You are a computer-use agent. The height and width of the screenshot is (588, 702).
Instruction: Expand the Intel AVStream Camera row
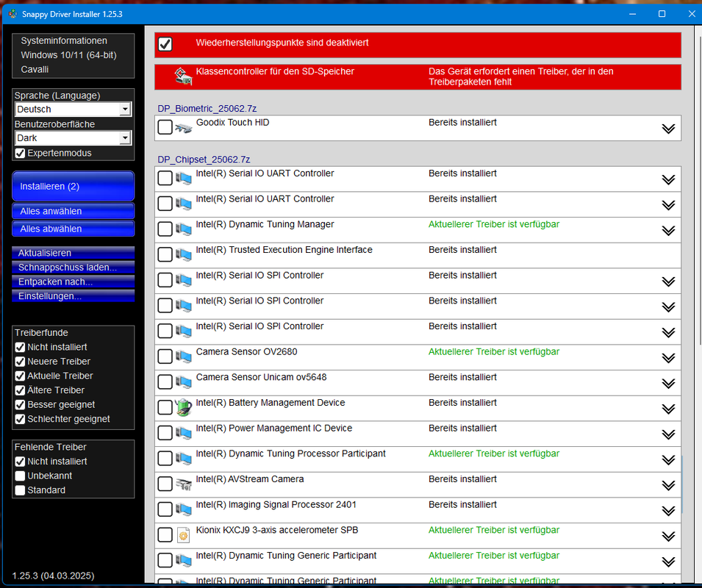pyautogui.click(x=668, y=486)
